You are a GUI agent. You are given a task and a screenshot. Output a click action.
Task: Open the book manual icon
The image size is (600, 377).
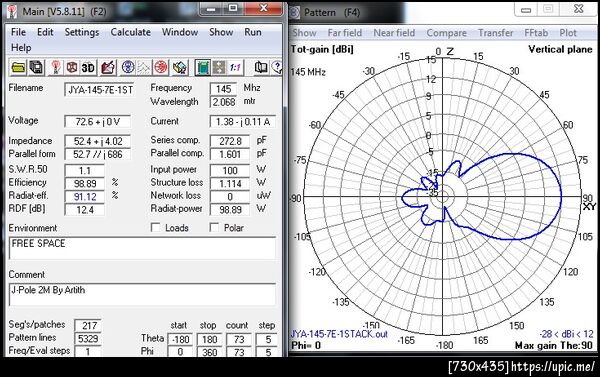tap(261, 67)
